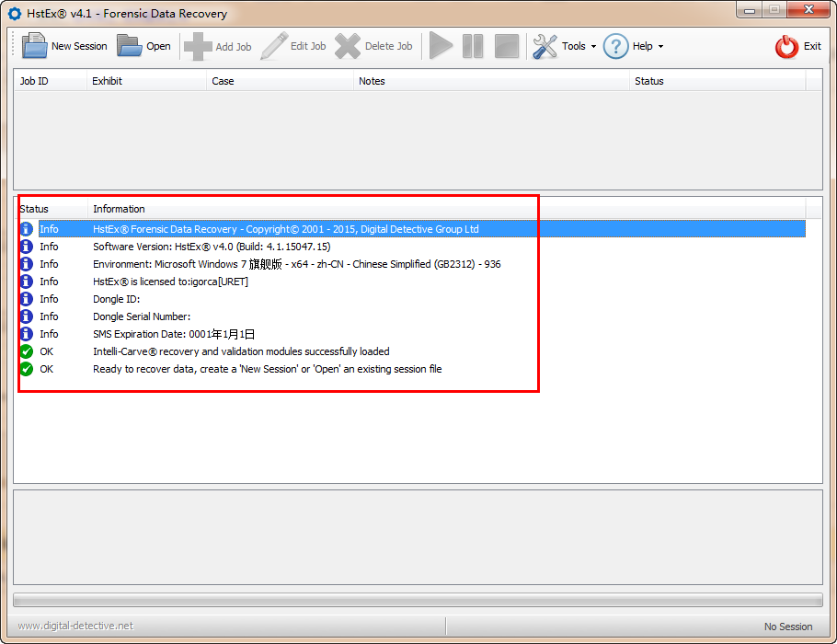
Task: Click green check beside Ready to recover row
Action: (26, 369)
